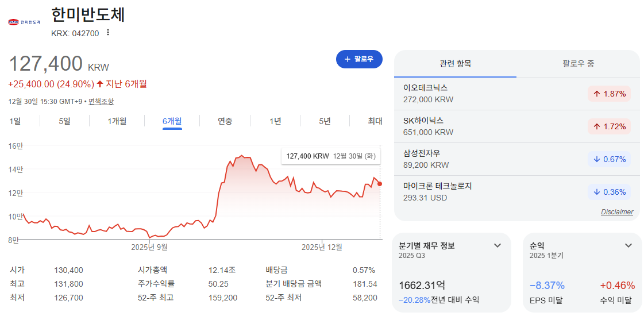
Task: Click the 한미반도체 company logo
Action: click(25, 22)
